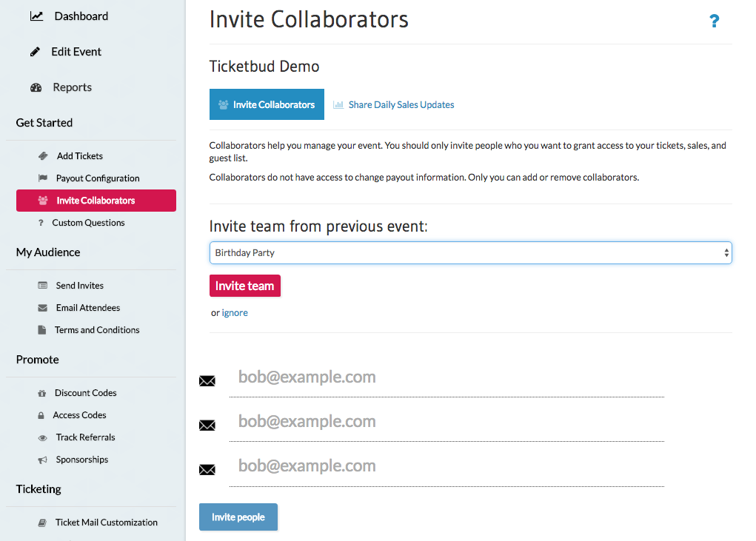Click the Ticket Mail Customization icon

coord(42,522)
